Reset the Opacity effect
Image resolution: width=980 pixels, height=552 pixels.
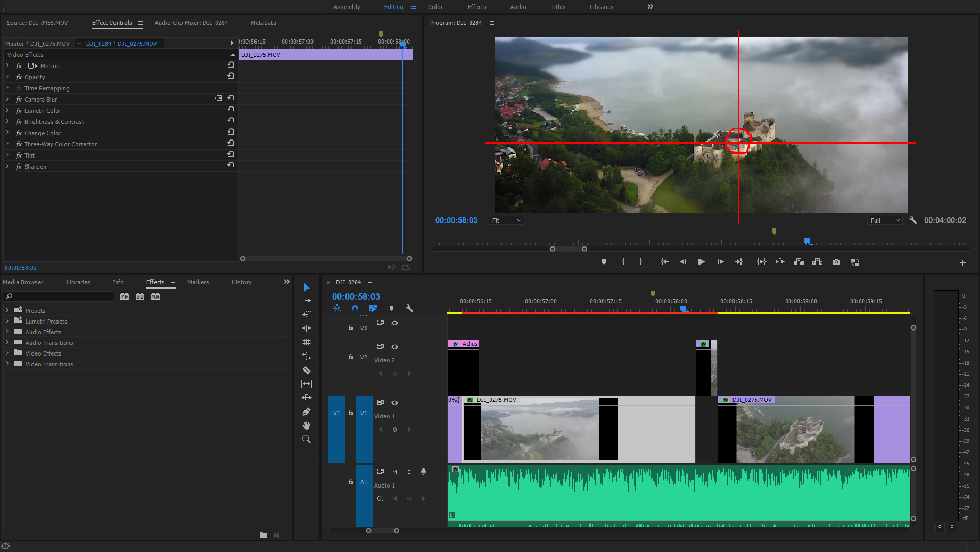point(230,76)
